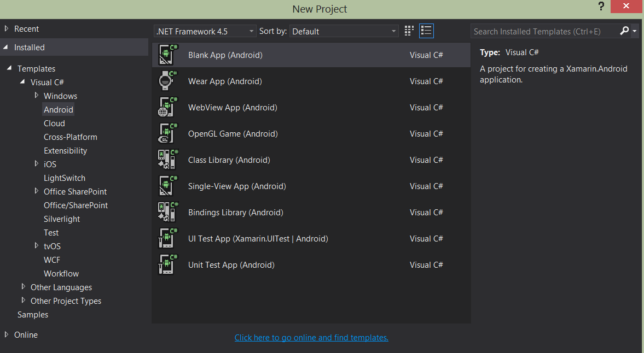Click the Blank App (Android) template icon
This screenshot has height=353, width=644.
(x=167, y=55)
